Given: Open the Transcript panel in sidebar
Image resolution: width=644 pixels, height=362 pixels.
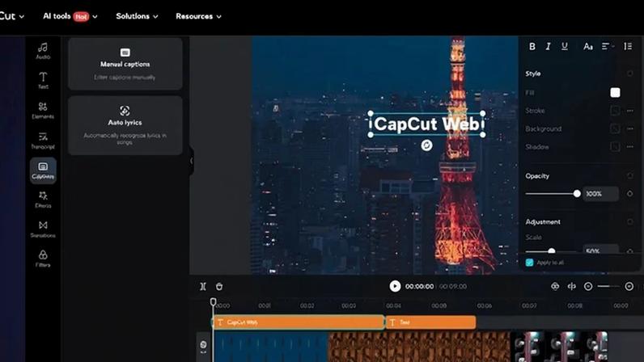Looking at the screenshot, I should point(43,141).
